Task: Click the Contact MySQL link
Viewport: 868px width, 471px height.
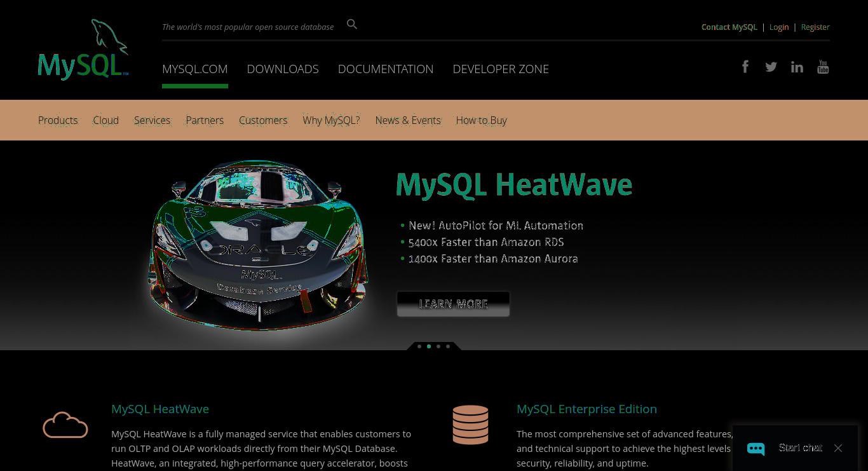Action: tap(729, 27)
